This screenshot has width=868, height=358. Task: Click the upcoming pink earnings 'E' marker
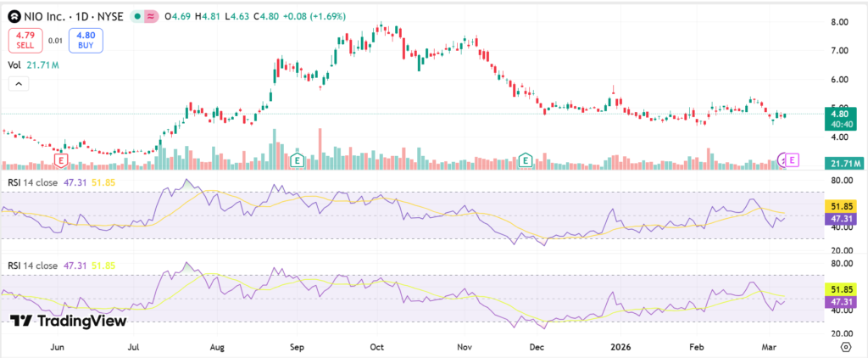[793, 159]
